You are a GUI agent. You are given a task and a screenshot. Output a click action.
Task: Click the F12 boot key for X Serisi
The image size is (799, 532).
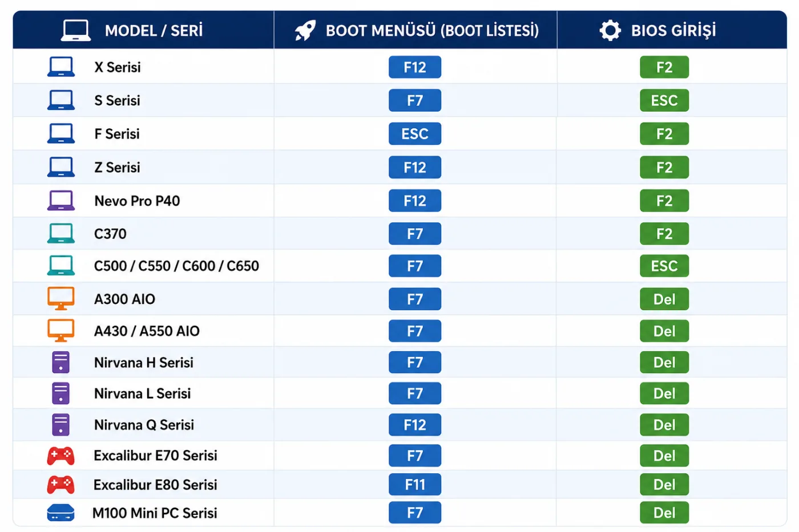click(415, 67)
